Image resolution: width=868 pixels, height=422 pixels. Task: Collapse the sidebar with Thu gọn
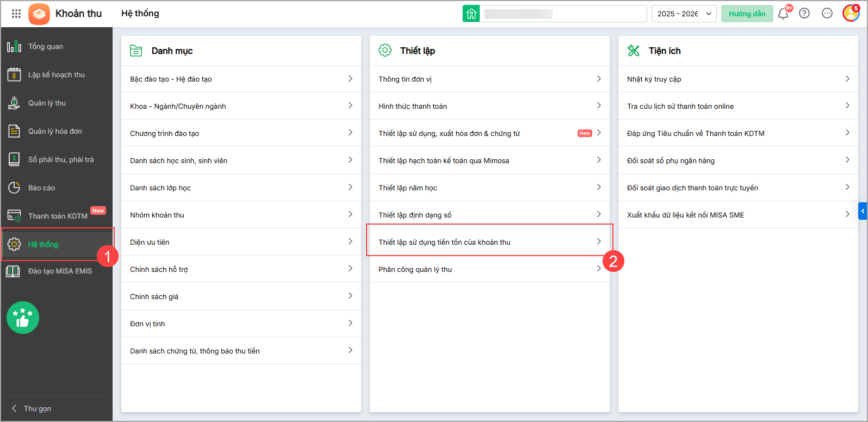[x=32, y=408]
